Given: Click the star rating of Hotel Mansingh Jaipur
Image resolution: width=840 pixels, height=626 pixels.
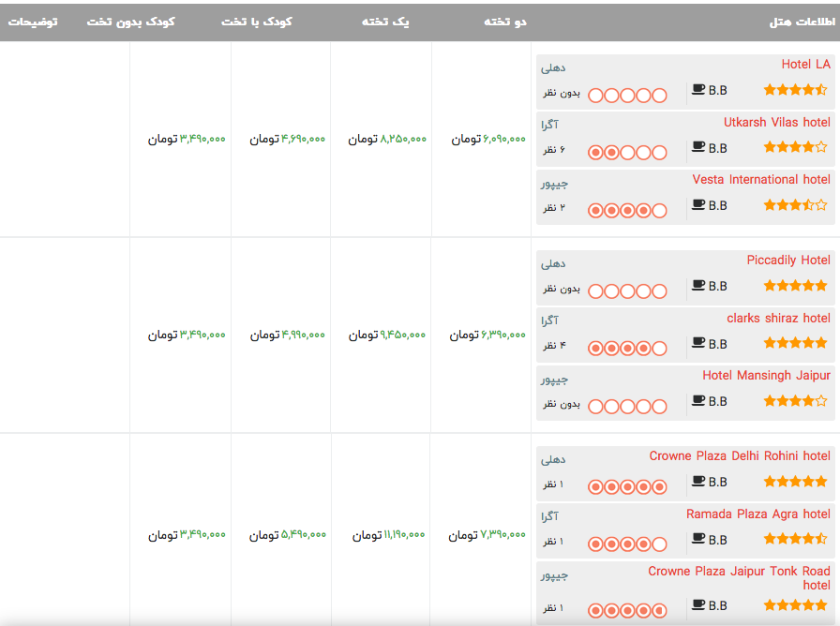Looking at the screenshot, I should tap(795, 401).
